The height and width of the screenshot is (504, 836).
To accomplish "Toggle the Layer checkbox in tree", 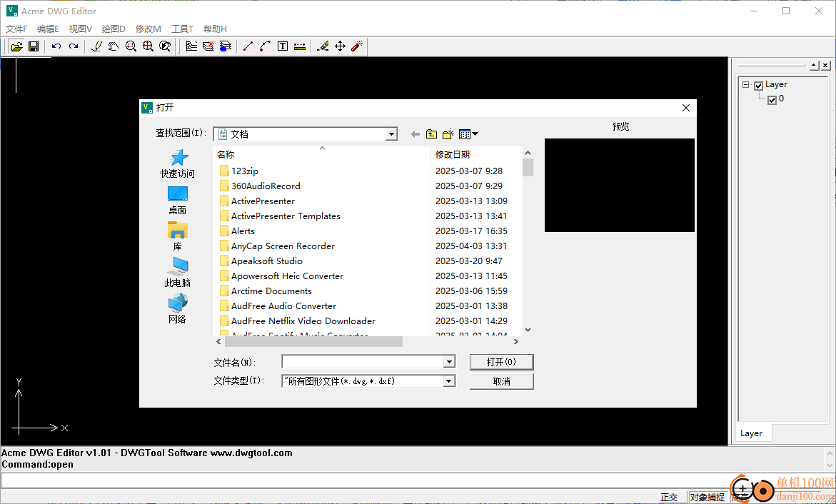I will [759, 86].
